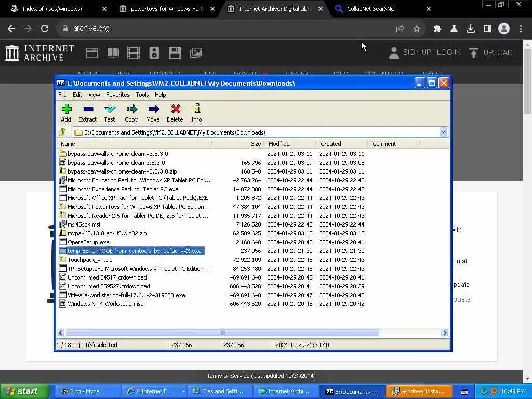Sort file list by Name column

click(x=135, y=144)
